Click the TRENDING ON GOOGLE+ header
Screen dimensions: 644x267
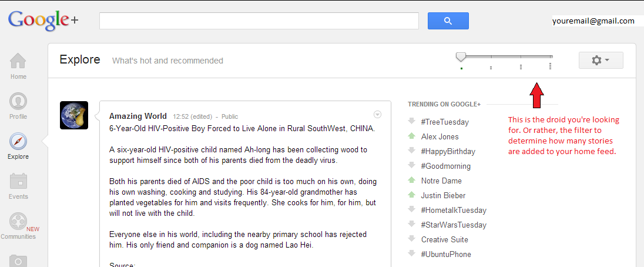(444, 104)
